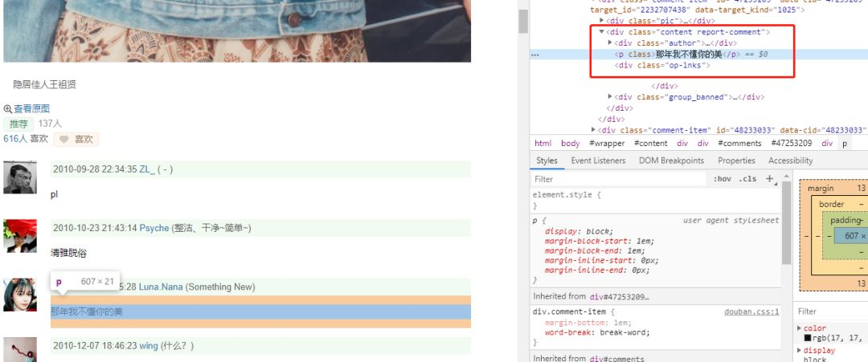Collapse the content report-comment div node

pos(602,31)
